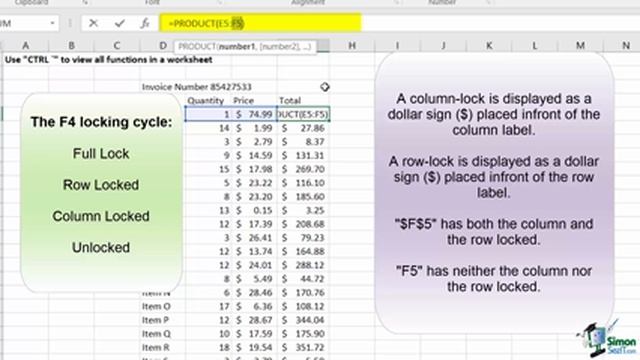This screenshot has height=360, width=640.
Task: Click the price cell showing 74.99
Action: (x=254, y=114)
